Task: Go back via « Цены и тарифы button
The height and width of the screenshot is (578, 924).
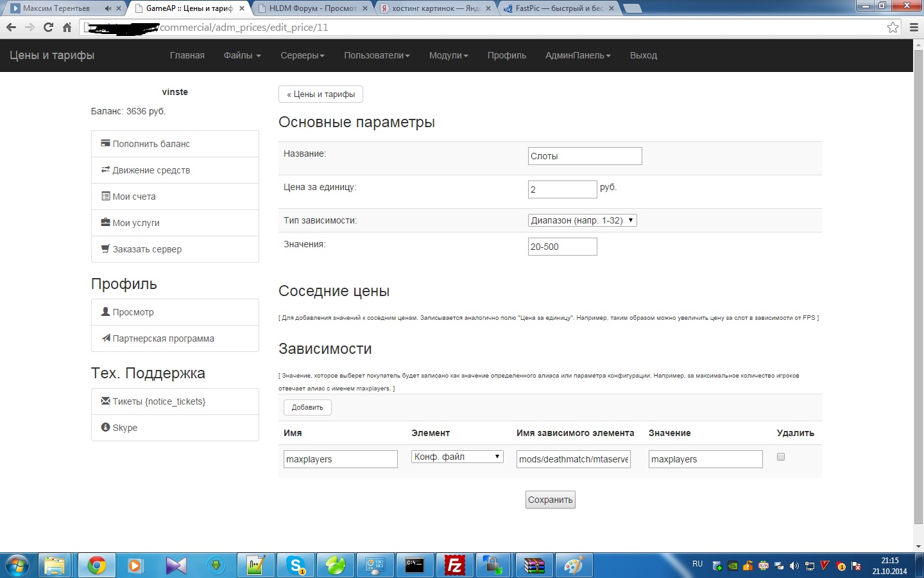Action: pyautogui.click(x=321, y=94)
